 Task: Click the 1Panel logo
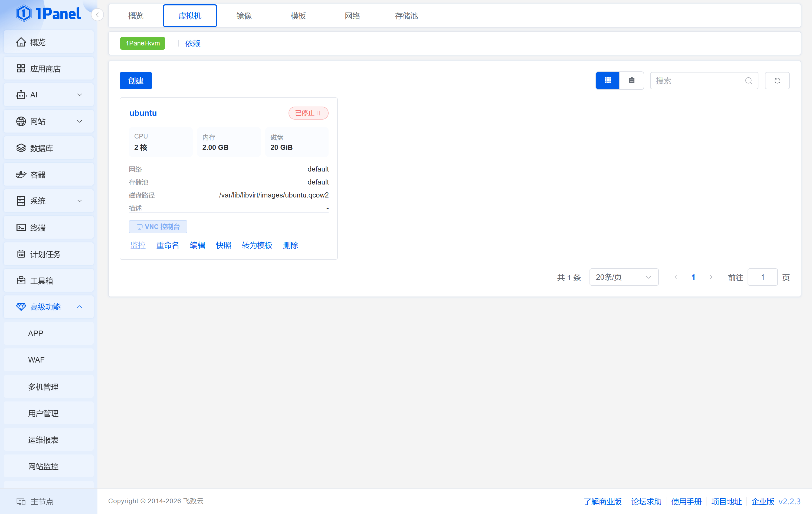(x=48, y=14)
